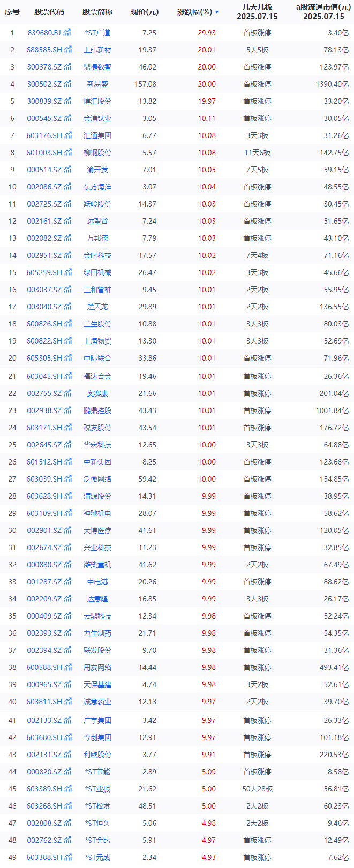Select the 157.08 price cell
Viewport: 354px width, 868px height.
point(145,84)
